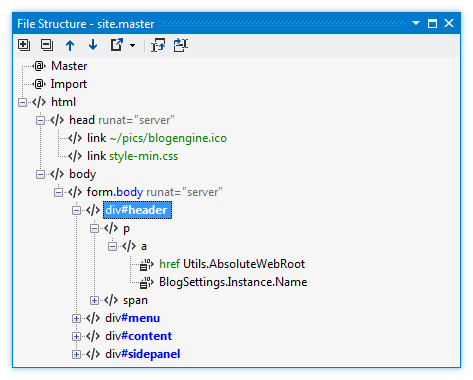473x380 pixels.
Task: Select the body tree node
Action: point(82,174)
